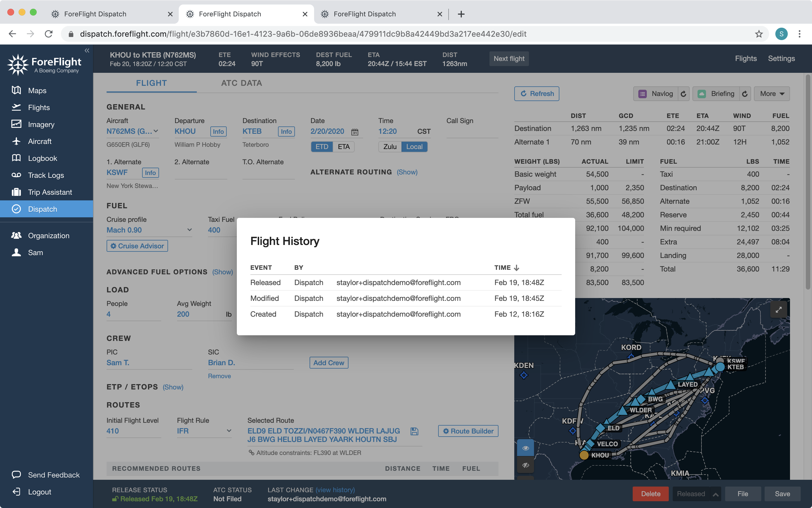Show Advanced Fuel Options

click(x=222, y=272)
